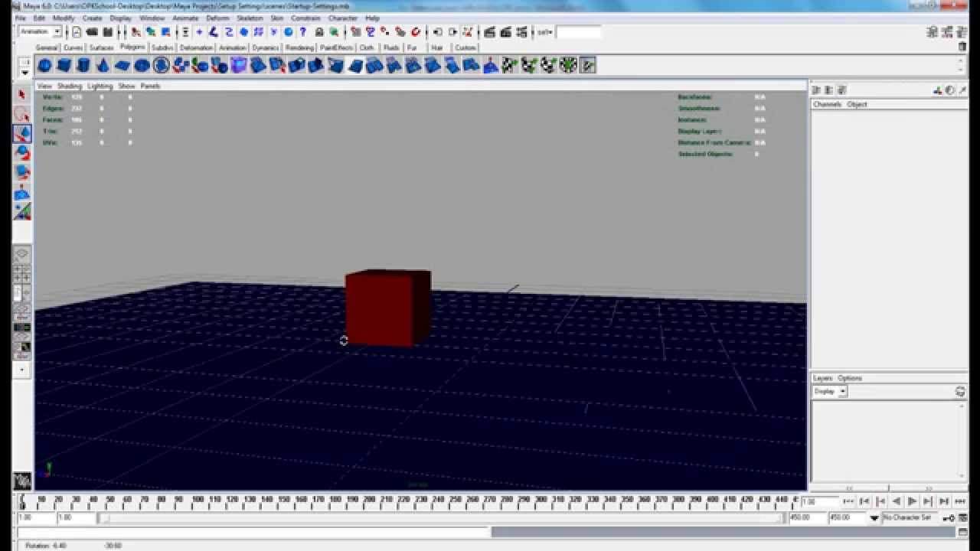
Task: Click the Render current frame clapboard icon
Action: tap(490, 32)
